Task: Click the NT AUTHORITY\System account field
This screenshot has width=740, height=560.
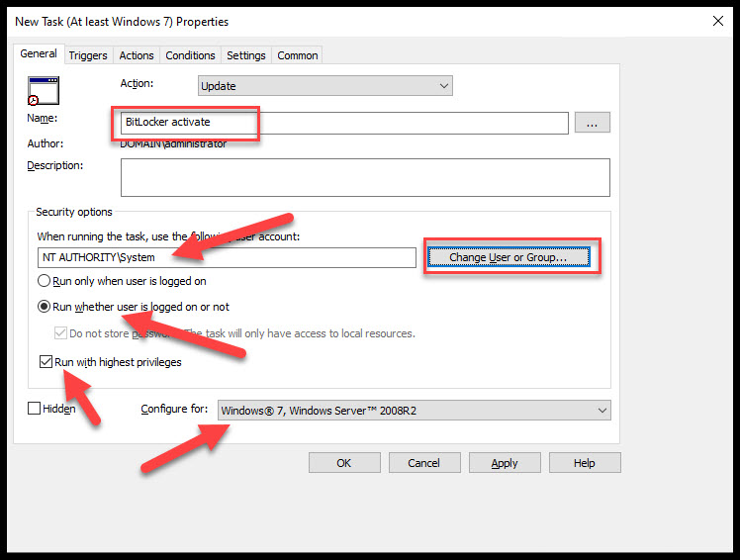Action: (x=227, y=258)
